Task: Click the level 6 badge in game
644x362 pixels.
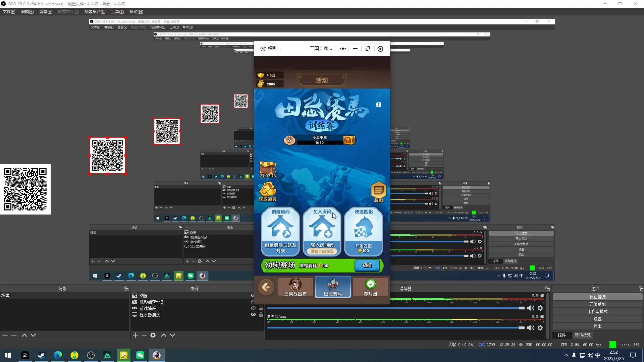Action: pyautogui.click(x=289, y=140)
